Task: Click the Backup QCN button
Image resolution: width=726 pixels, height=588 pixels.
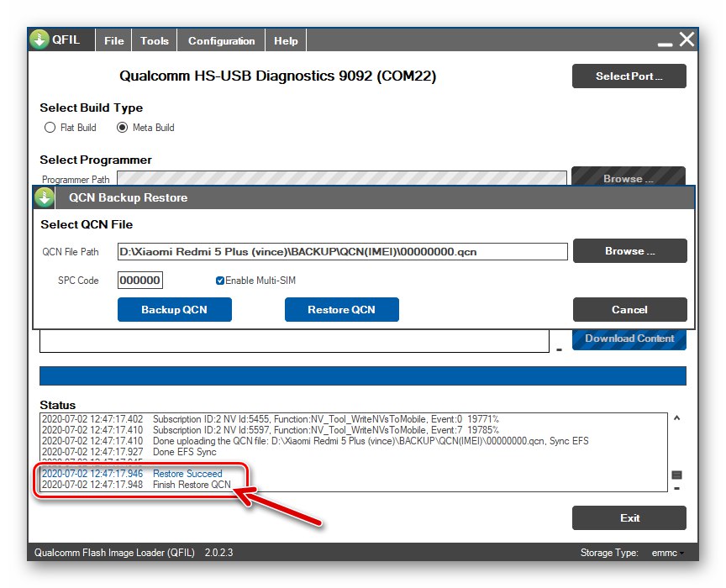Action: (x=175, y=309)
